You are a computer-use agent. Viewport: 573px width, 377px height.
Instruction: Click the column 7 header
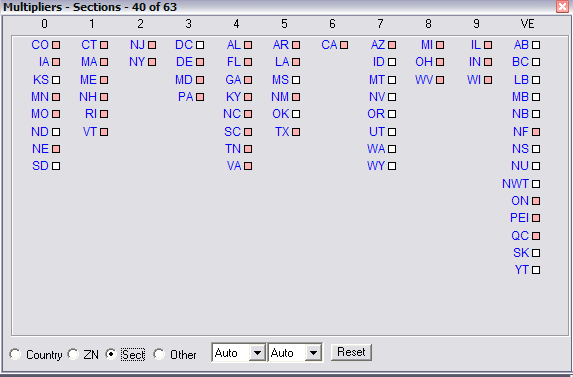[x=380, y=24]
